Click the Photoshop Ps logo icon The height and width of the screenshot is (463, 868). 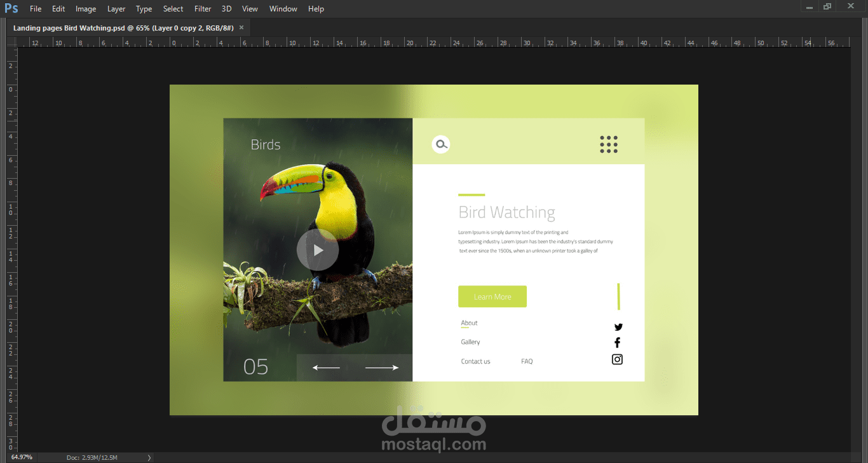(x=11, y=8)
